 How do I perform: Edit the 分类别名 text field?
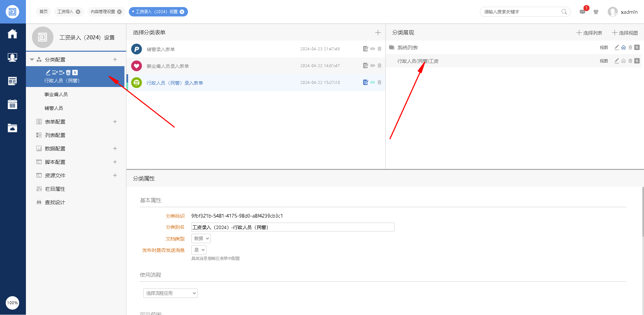[x=293, y=227]
